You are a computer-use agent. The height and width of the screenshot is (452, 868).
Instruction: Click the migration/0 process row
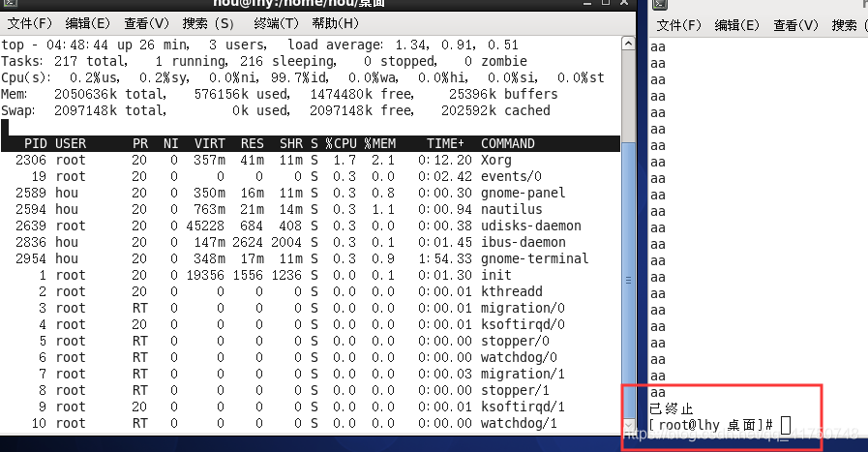310,308
